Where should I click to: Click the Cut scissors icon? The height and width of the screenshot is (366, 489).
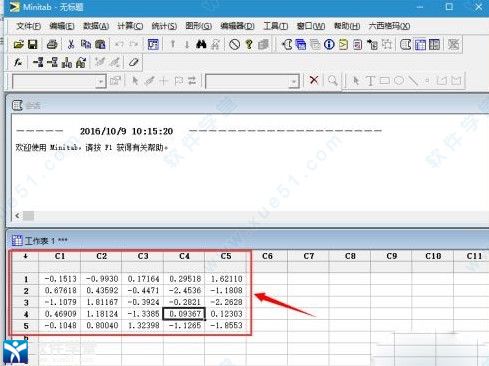coord(71,44)
